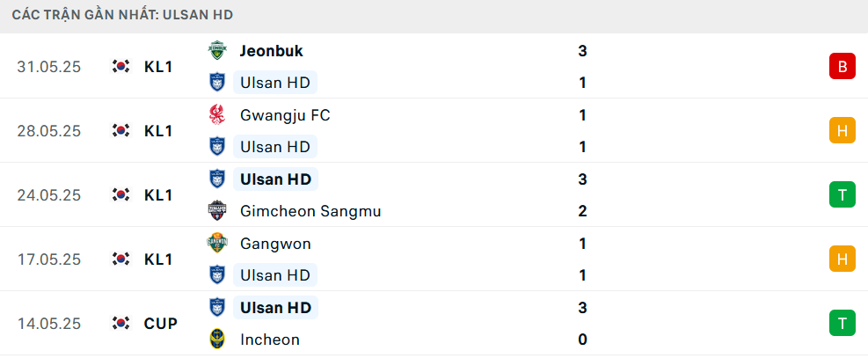Click the Jeonbuk score of 3
The width and height of the screenshot is (868, 358).
pos(582,51)
